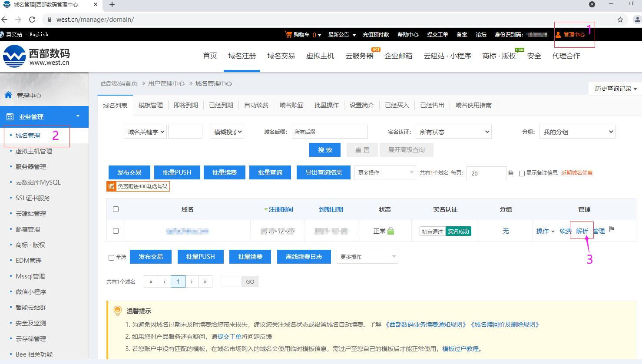The image size is (642, 364).
Task: Open 域名管理 in the sidebar
Action: (28, 136)
